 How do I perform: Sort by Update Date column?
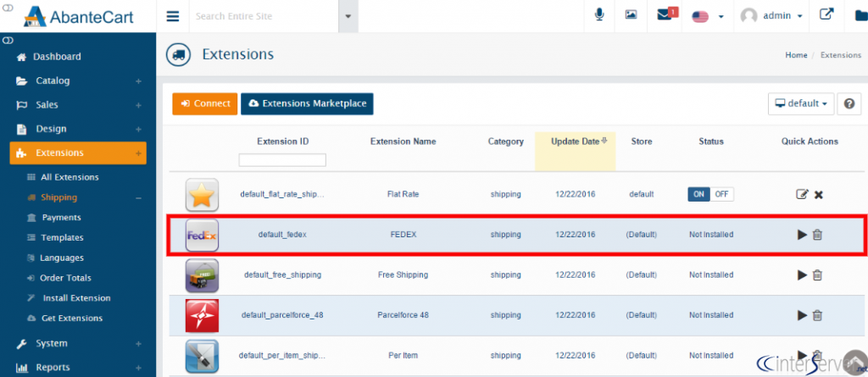576,141
